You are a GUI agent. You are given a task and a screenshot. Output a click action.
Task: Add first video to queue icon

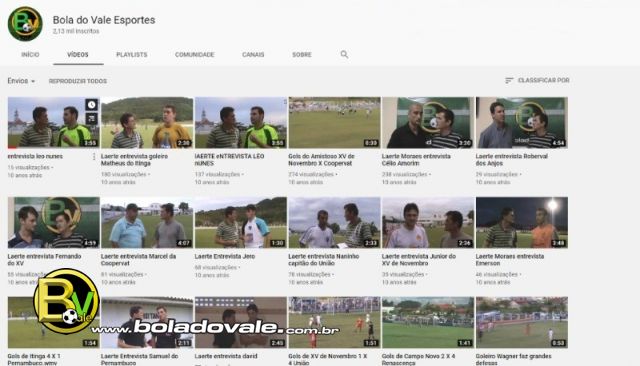(x=91, y=118)
